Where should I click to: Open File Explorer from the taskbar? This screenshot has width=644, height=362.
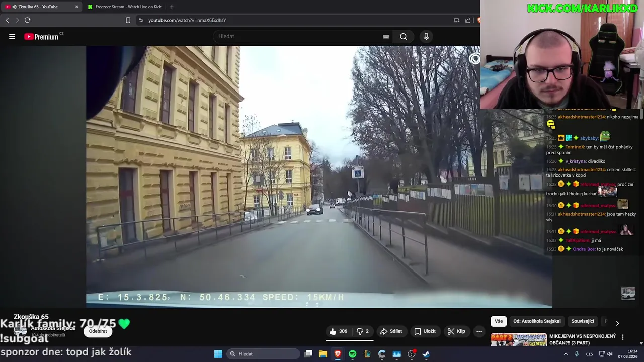323,354
